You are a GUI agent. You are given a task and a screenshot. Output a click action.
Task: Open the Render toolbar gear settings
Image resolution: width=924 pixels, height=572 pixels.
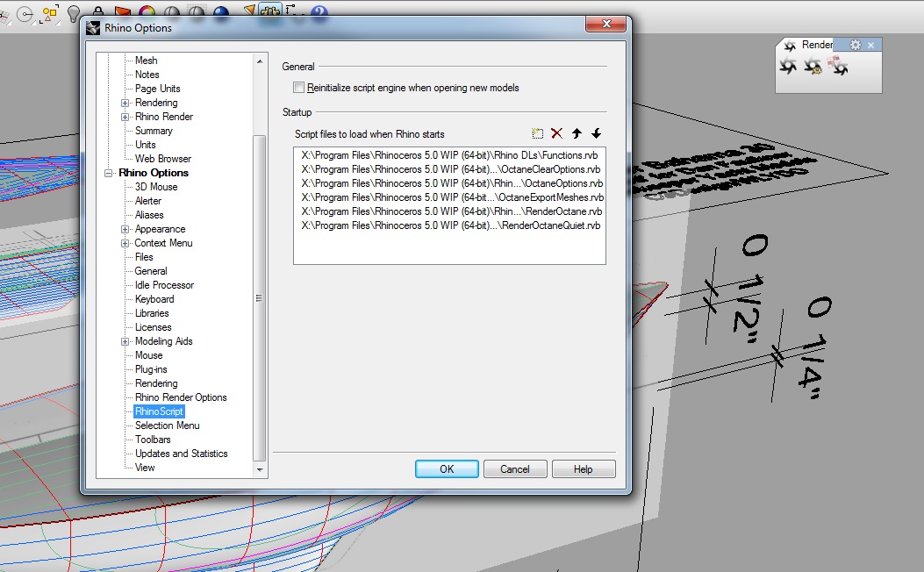pyautogui.click(x=855, y=45)
